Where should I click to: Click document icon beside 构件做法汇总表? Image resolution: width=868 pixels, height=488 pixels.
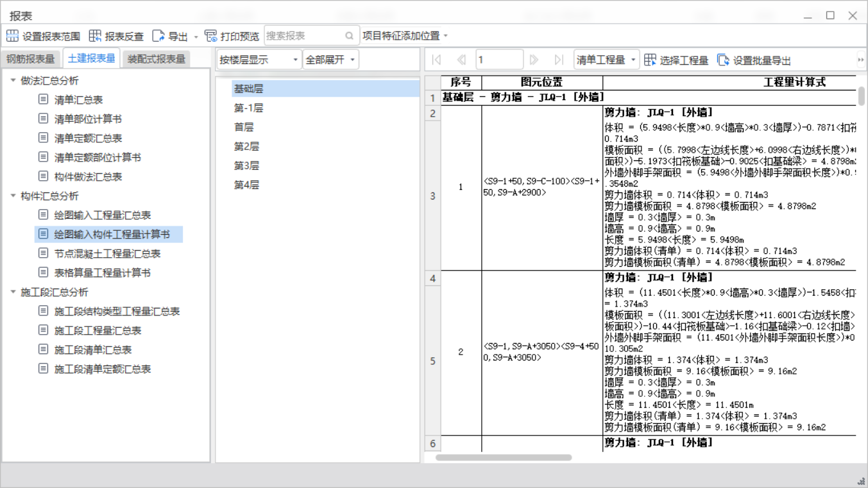click(x=44, y=176)
